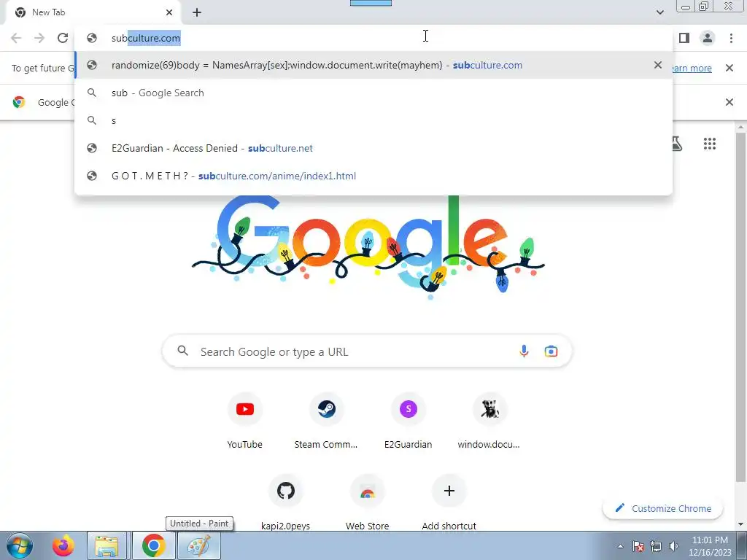The height and width of the screenshot is (560, 747).
Task: Open the Search Labs flask icon
Action: [677, 144]
